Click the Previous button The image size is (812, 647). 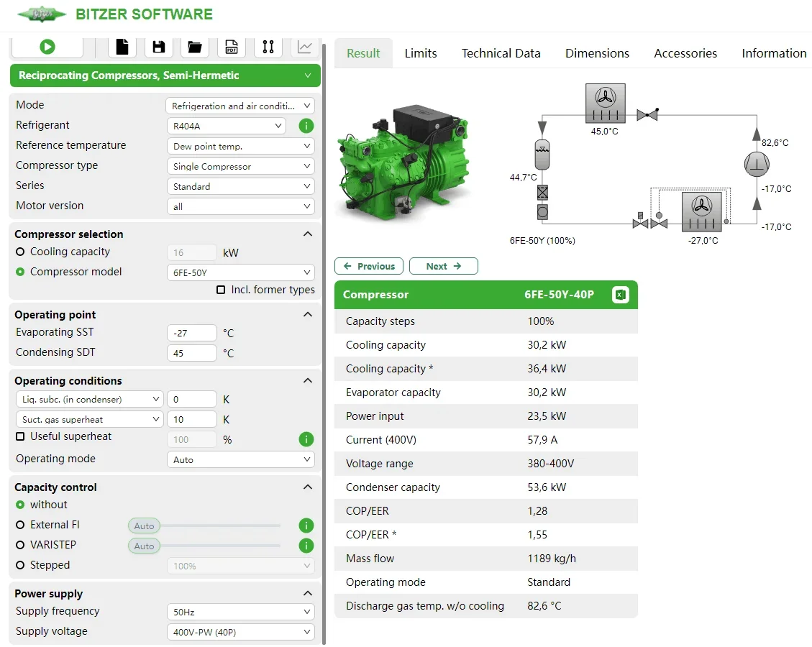(369, 266)
